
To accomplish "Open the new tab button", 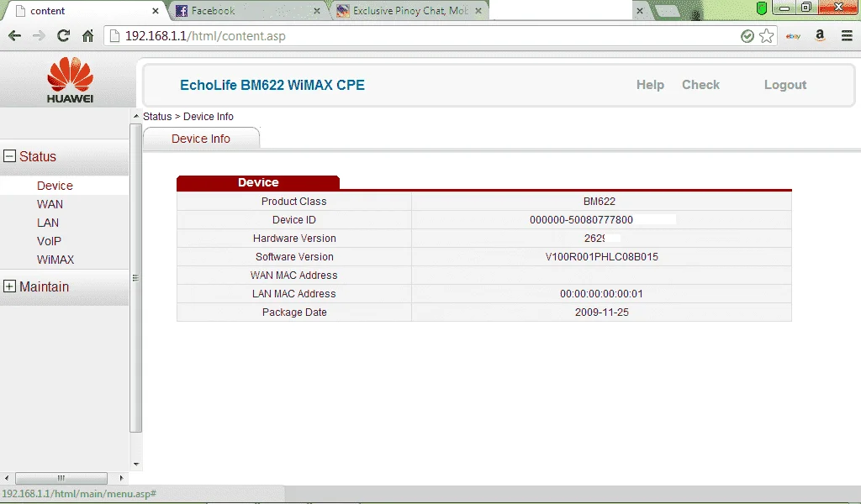I will [666, 11].
